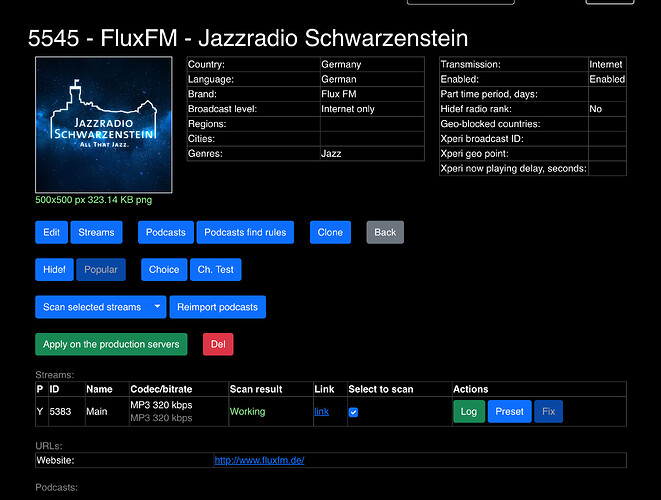This screenshot has height=500, width=661.
Task: Click the Choice button
Action: [x=164, y=269]
